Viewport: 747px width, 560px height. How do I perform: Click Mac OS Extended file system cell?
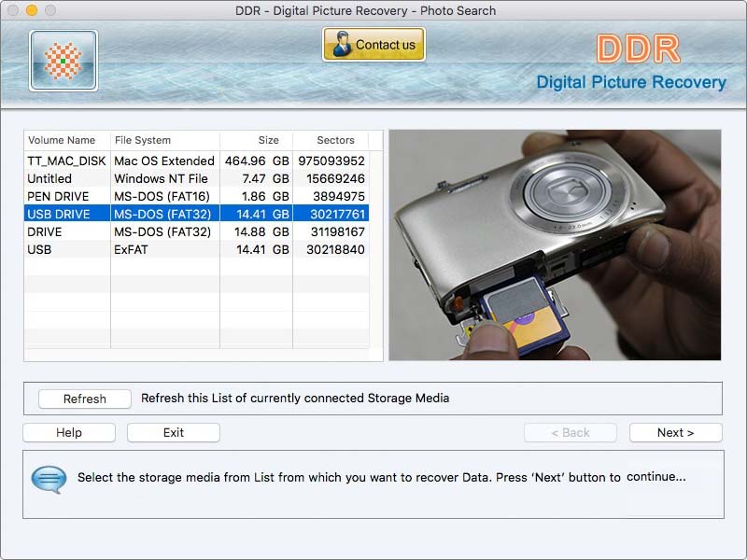click(x=164, y=161)
